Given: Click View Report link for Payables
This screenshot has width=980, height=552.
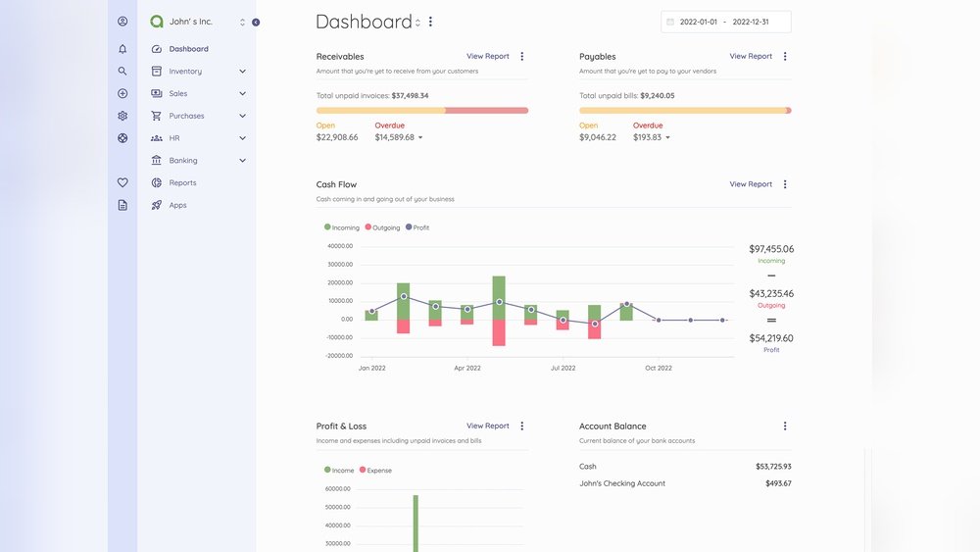Looking at the screenshot, I should 751,57.
